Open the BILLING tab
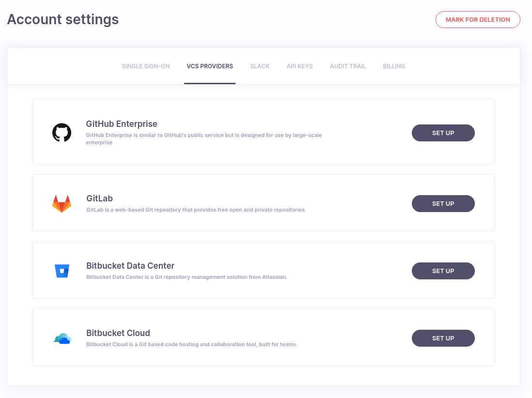This screenshot has width=532, height=398. click(393, 66)
